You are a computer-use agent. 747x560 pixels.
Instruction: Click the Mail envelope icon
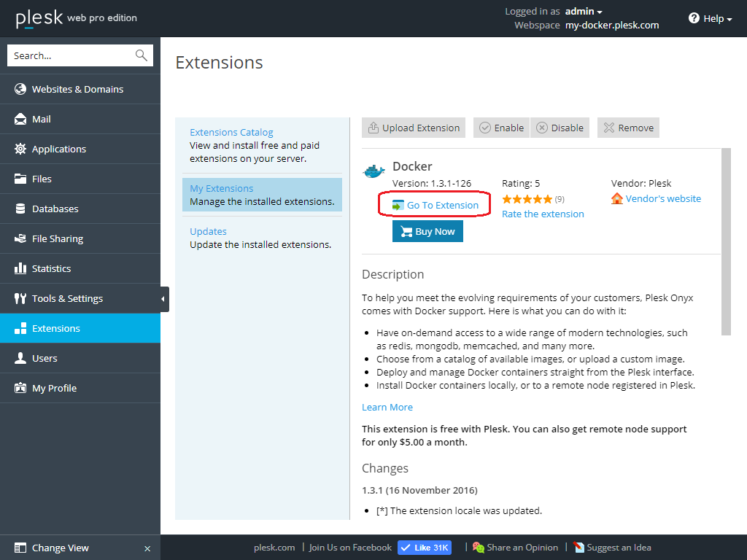[x=20, y=119]
